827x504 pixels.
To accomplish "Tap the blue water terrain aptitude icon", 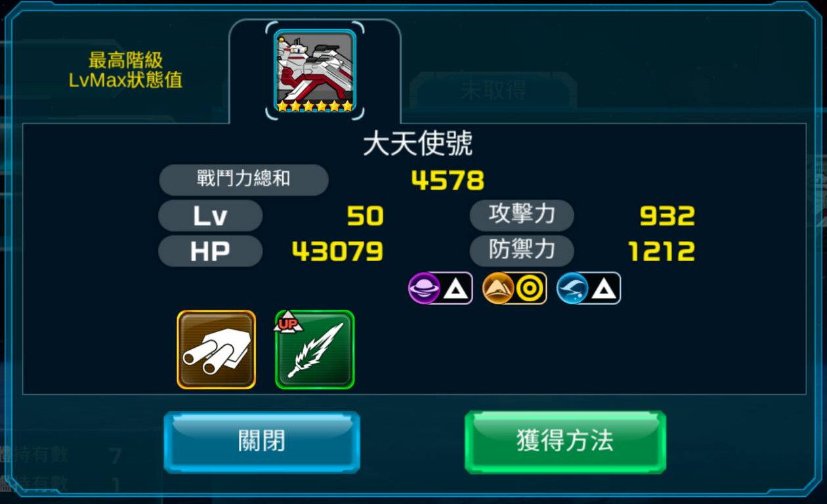I will 572,288.
